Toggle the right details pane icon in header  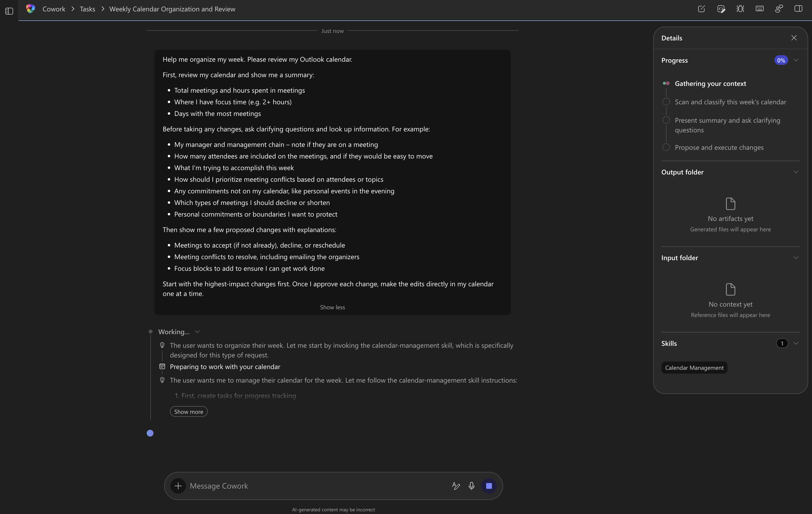click(x=798, y=9)
